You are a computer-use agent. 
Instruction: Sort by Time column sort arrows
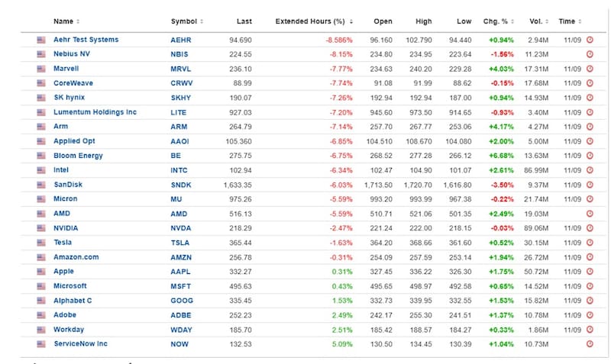tap(580, 21)
